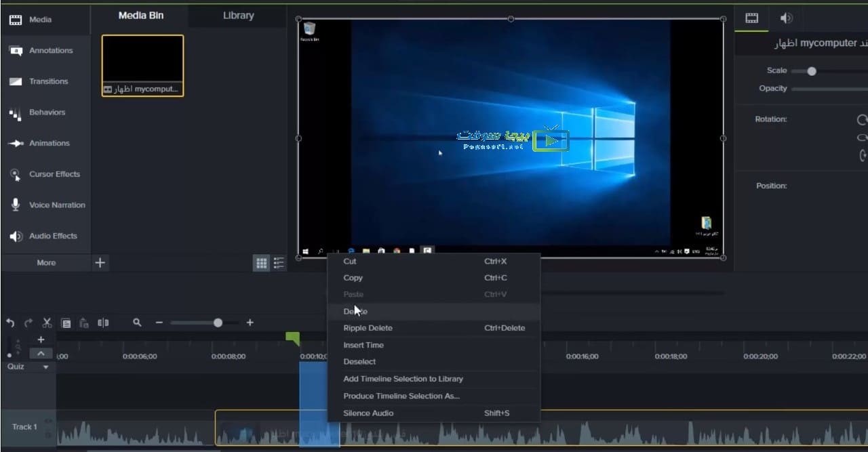This screenshot has width=868, height=452.
Task: Click timeline ruler at 0:00:22;00
Action: click(x=849, y=356)
